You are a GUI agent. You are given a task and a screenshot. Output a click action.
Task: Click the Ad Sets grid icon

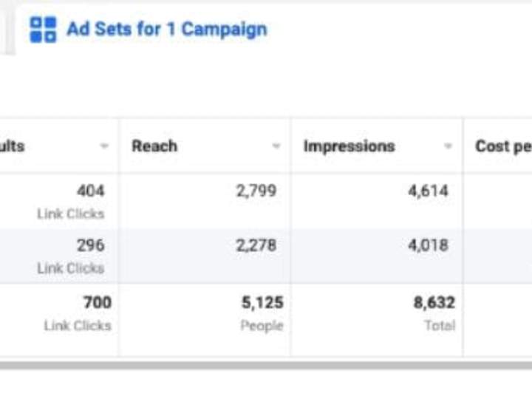tap(43, 30)
